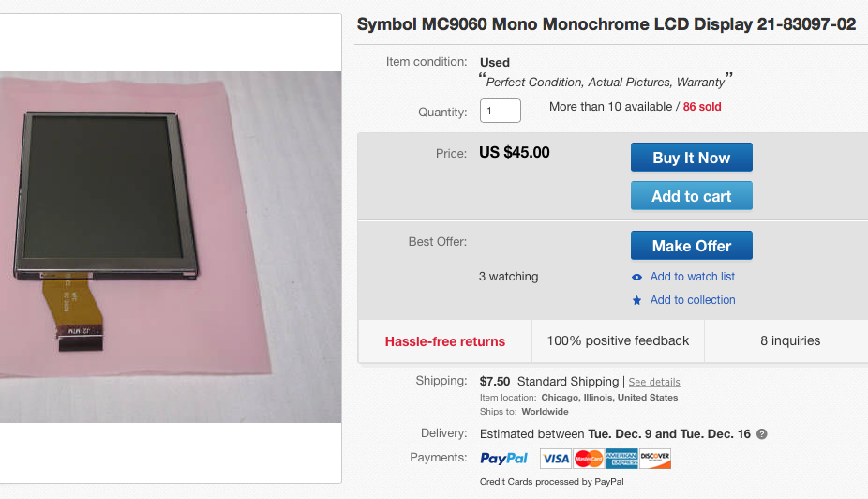Click the Discover card icon

[655, 459]
